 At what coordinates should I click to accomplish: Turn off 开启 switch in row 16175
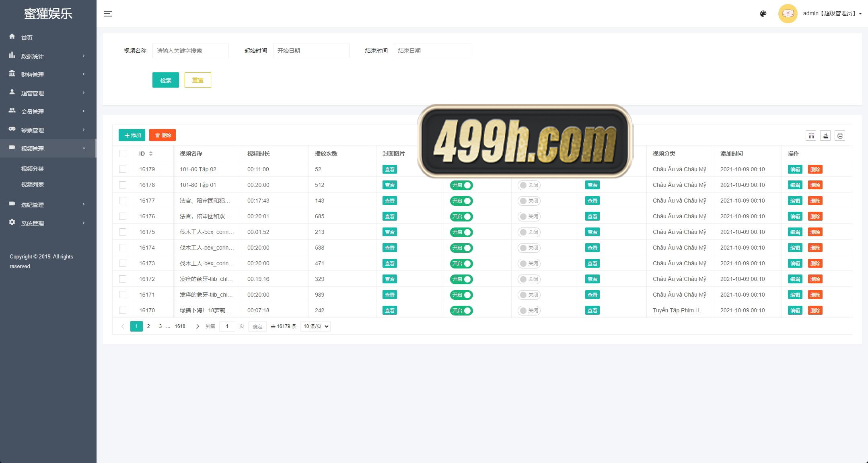(x=461, y=232)
